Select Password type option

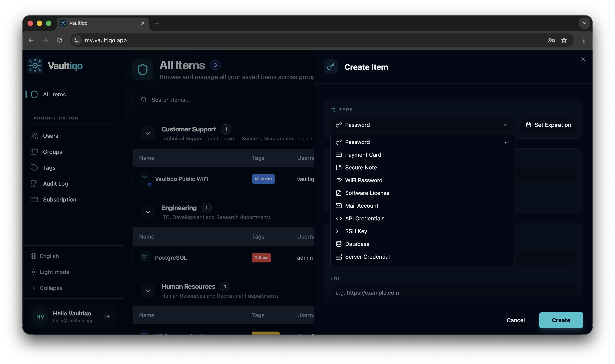click(422, 142)
